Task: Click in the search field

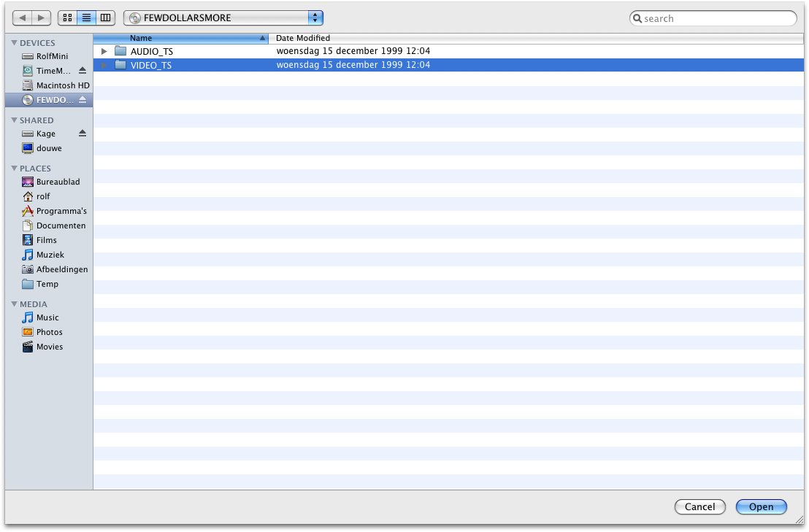Action: 716,18
